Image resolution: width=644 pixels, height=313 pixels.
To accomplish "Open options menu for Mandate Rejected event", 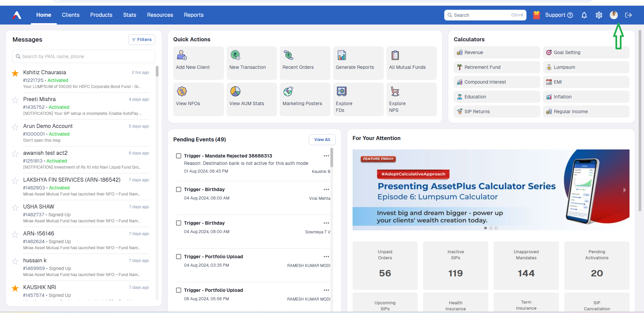I will tap(326, 156).
